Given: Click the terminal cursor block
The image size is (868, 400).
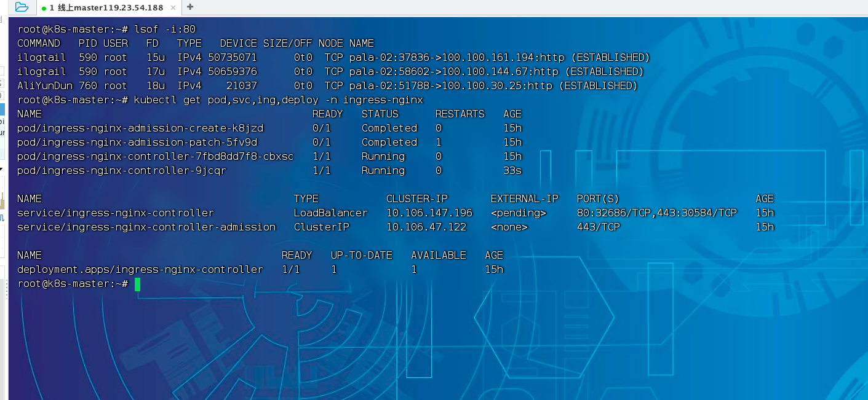Looking at the screenshot, I should 137,284.
